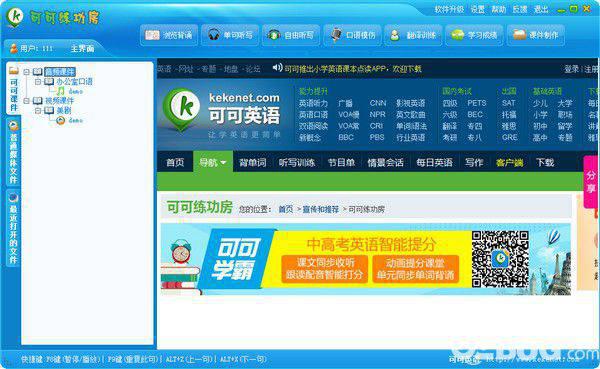
Task: Click the speaker icon beside the announcement
Action: coord(277,68)
